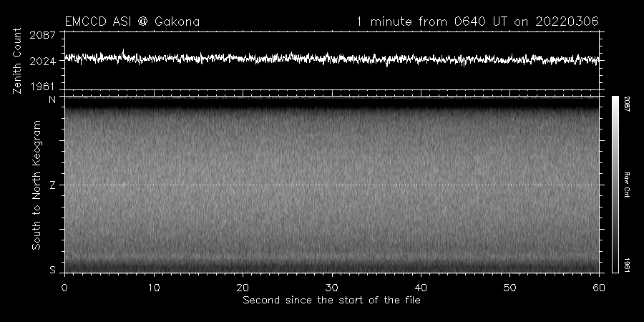Screen dimensions: 644x322
Task: Click the 2087 tick label on the zenith count axis
Action: point(43,35)
